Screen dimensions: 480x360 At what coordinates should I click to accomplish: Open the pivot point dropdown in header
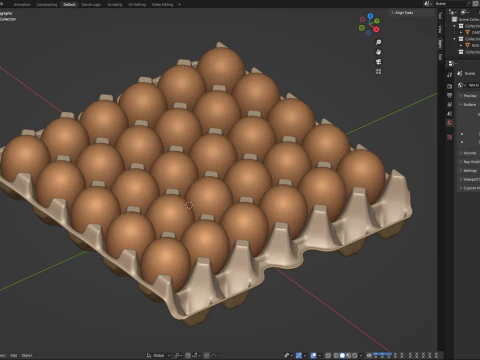pos(177,355)
